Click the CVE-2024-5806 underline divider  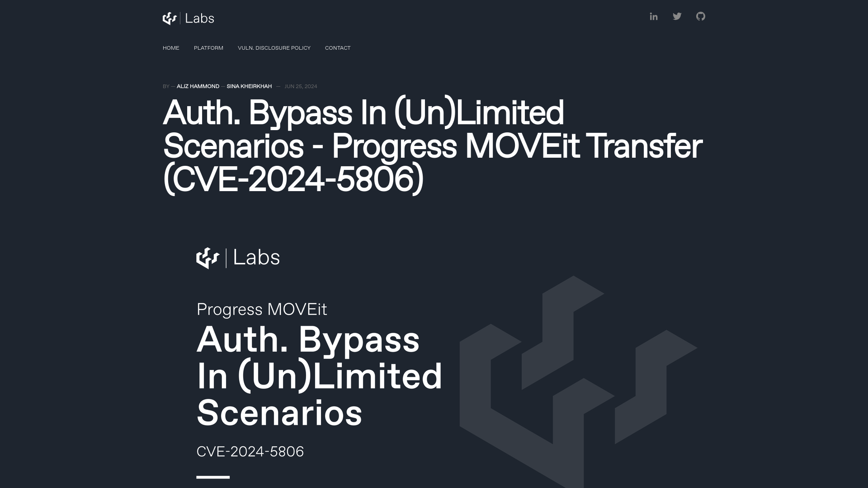pyautogui.click(x=213, y=477)
